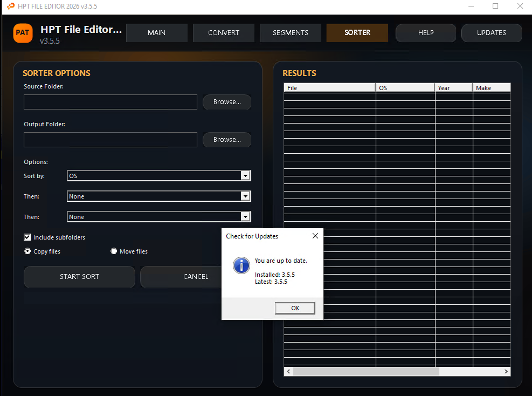Open the SEGMENTS tab

click(290, 33)
